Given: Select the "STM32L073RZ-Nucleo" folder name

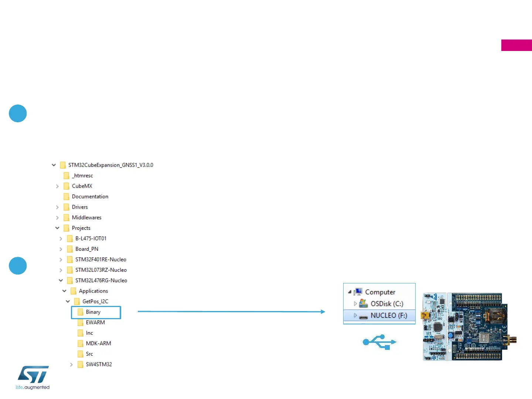Looking at the screenshot, I should [101, 270].
